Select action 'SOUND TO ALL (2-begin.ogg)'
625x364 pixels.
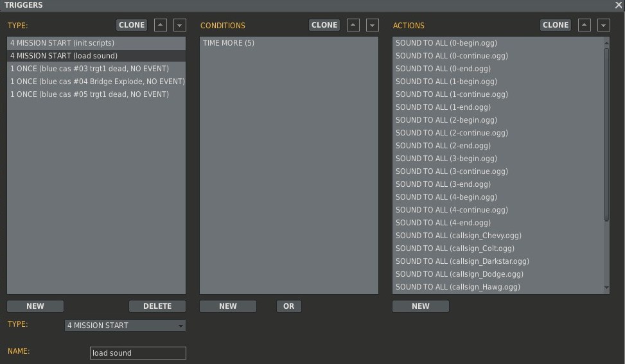[498, 120]
